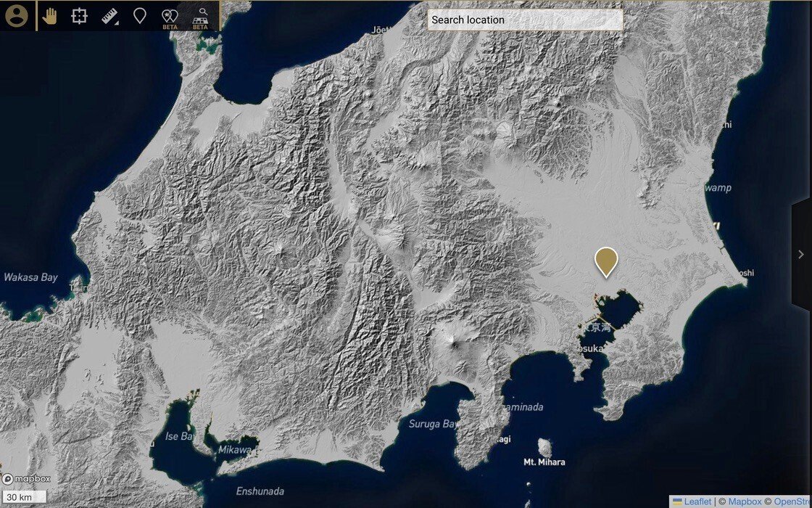This screenshot has width=812, height=508.
Task: Select the hand pan tool
Action: (50, 16)
